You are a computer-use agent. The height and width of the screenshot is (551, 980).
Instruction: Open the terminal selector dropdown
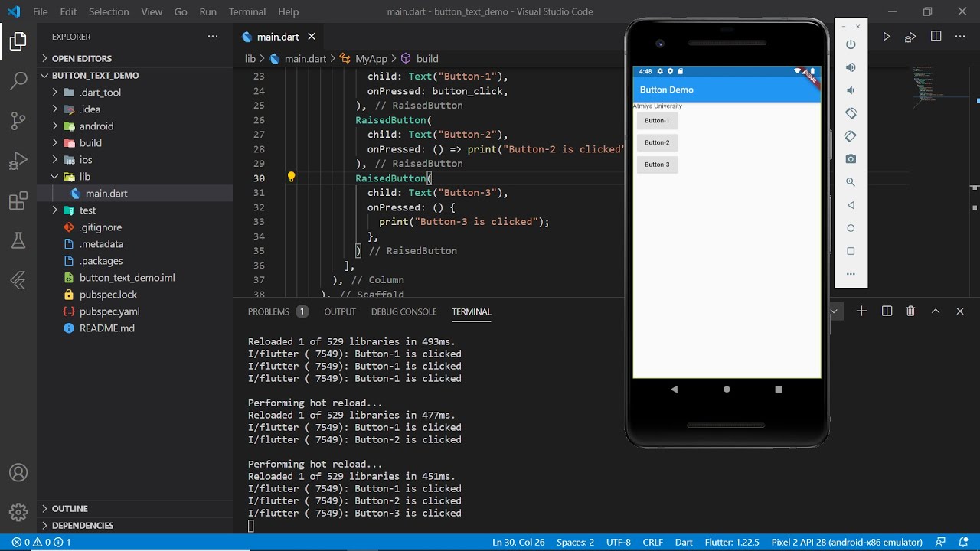point(835,311)
